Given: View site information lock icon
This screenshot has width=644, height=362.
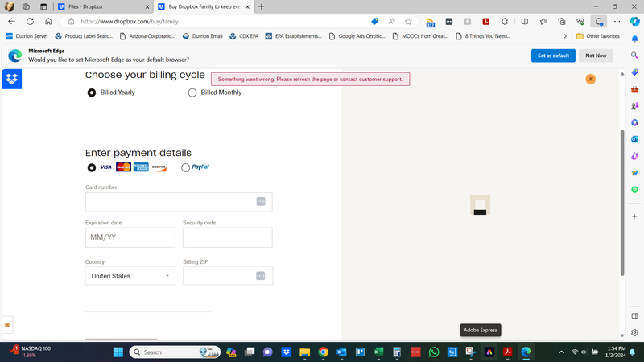Looking at the screenshot, I should click(71, 22).
